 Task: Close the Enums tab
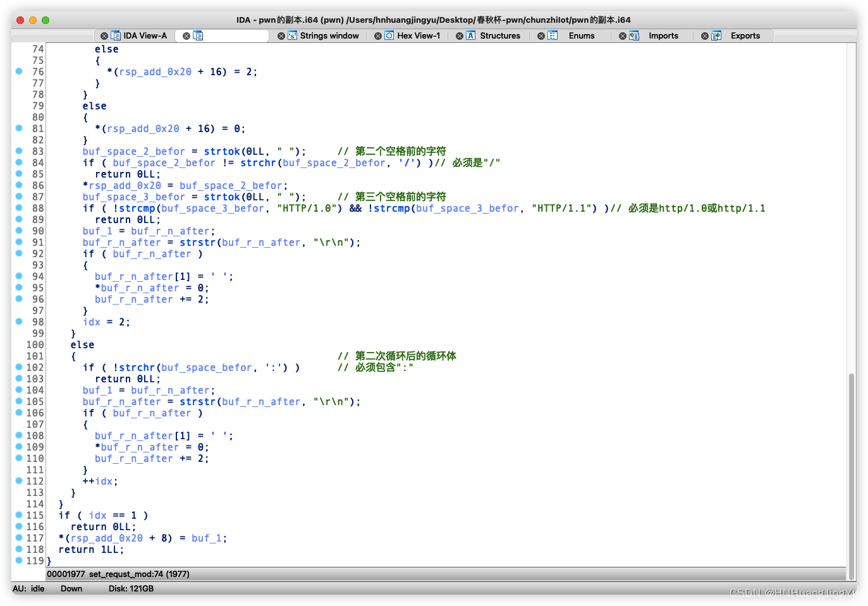click(x=541, y=36)
